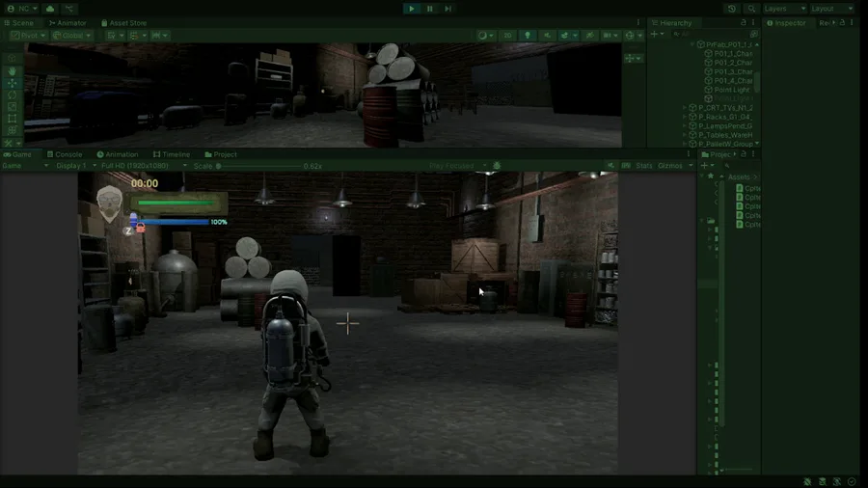Viewport: 868px width, 488px height.
Task: Select the Scale tool in Scene
Action: point(13,107)
